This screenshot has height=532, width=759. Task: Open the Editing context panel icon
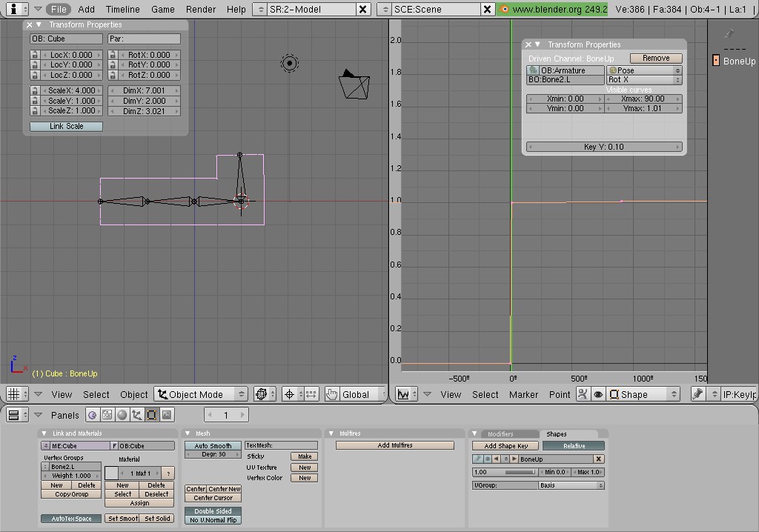click(151, 415)
